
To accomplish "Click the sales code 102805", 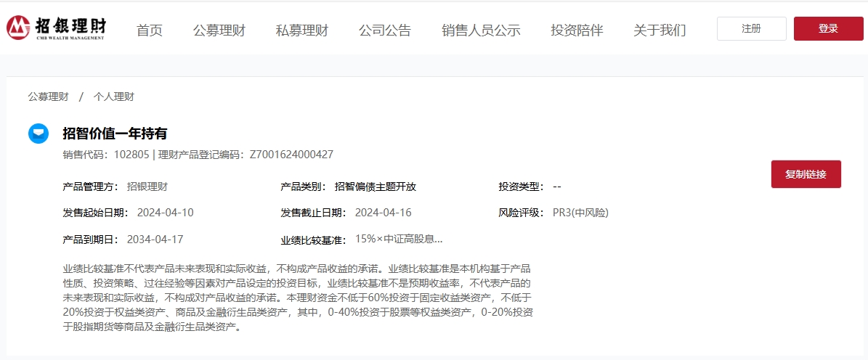I will click(x=131, y=155).
